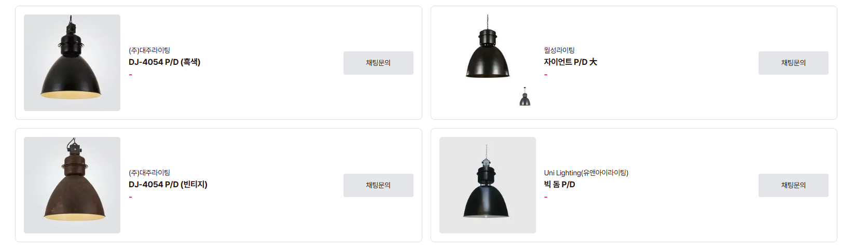Click the red price dash under 빅 돔 P/D
The image size is (868, 250).
pyautogui.click(x=546, y=198)
